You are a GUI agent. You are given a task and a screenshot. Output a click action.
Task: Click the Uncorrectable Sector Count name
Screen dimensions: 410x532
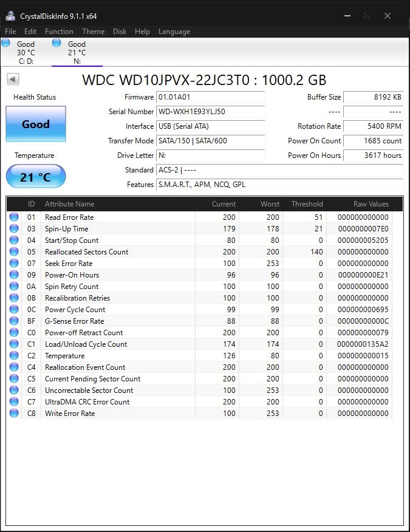(89, 390)
